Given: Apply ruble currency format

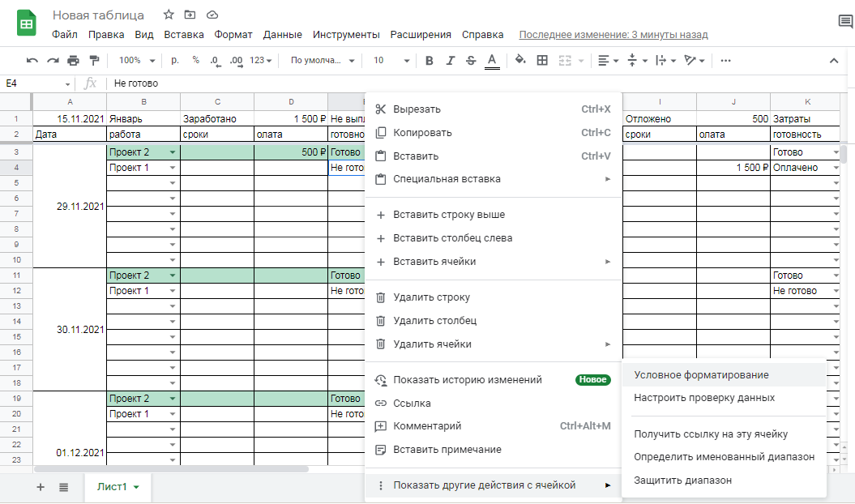Looking at the screenshot, I should coord(174,61).
